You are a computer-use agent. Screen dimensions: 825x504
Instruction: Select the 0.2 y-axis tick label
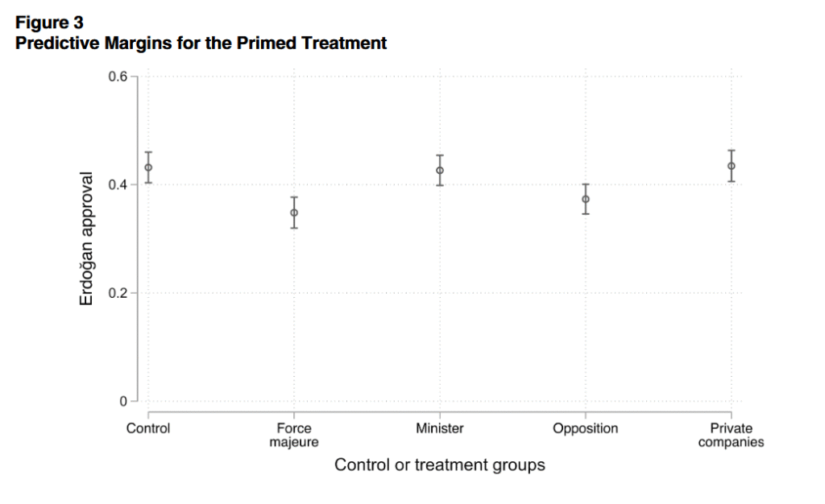coord(118,293)
